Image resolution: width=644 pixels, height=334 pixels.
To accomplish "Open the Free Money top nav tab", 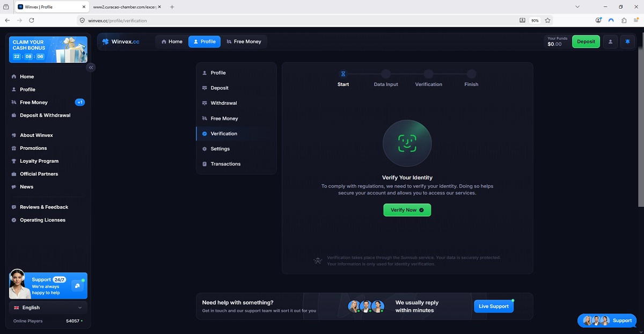I will pyautogui.click(x=244, y=41).
